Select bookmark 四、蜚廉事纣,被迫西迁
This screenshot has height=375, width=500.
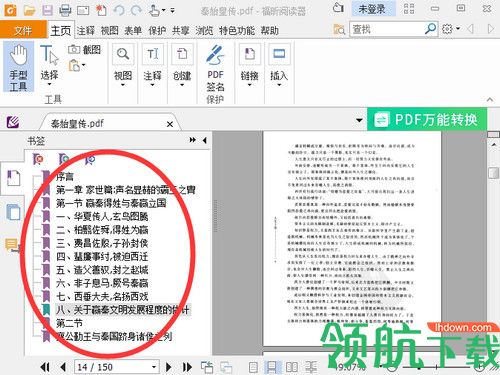pyautogui.click(x=102, y=256)
